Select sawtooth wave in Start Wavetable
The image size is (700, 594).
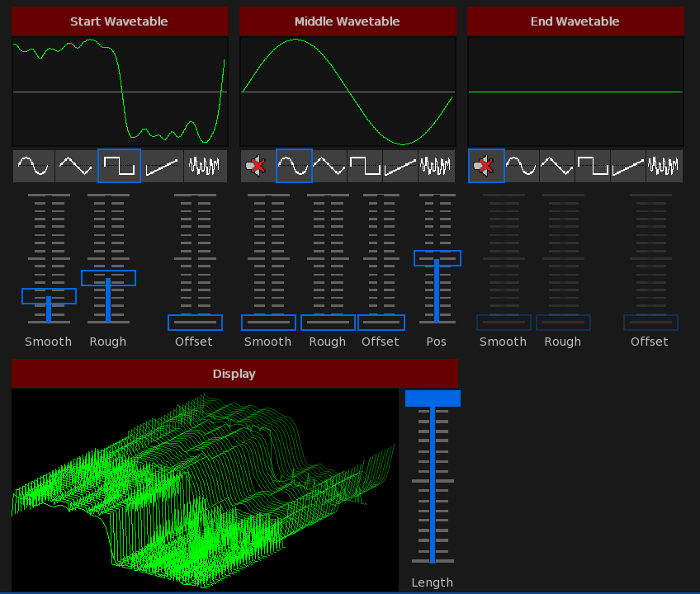162,166
